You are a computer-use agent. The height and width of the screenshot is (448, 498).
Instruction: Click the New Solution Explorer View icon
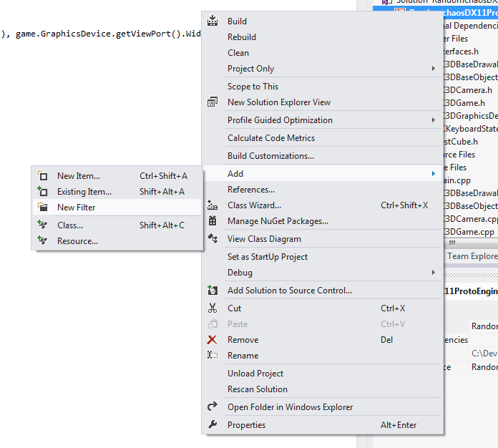point(213,102)
